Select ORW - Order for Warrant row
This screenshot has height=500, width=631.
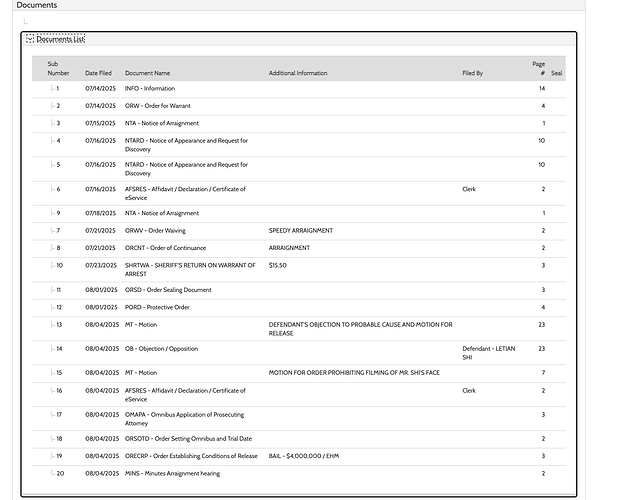(157, 106)
